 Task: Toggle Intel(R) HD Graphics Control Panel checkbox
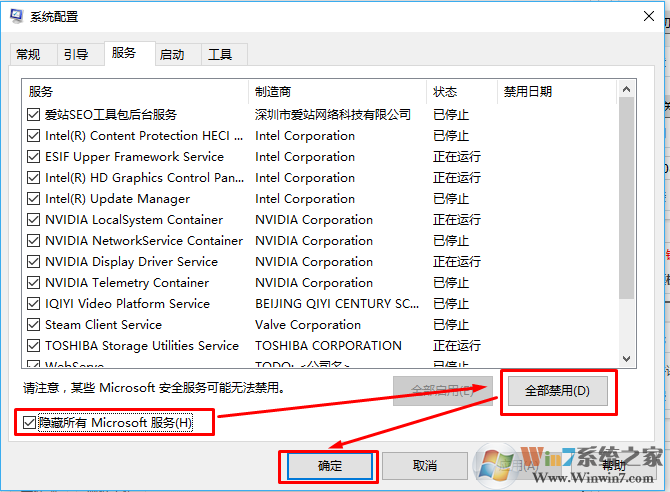(33, 177)
